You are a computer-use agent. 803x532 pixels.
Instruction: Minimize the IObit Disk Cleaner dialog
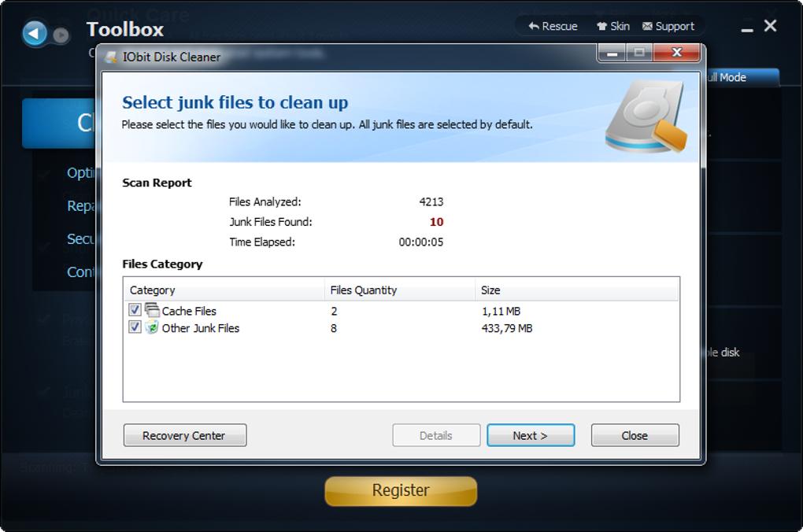[612, 53]
